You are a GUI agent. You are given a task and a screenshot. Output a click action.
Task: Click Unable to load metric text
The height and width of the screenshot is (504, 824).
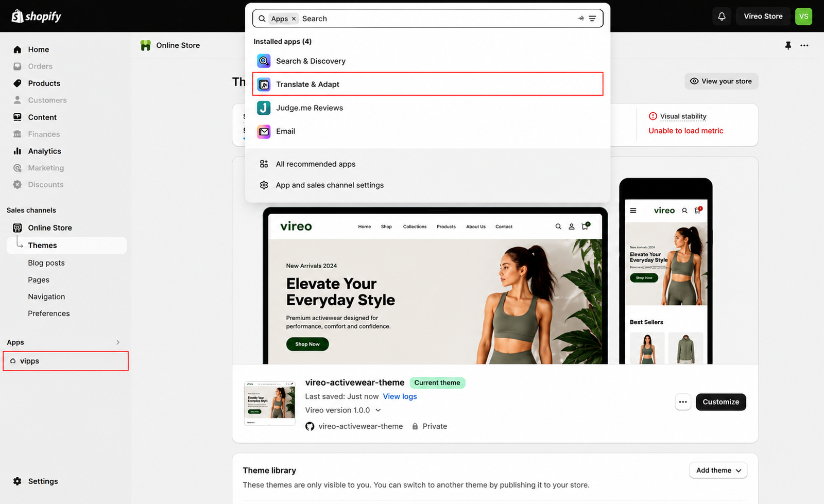[685, 131]
